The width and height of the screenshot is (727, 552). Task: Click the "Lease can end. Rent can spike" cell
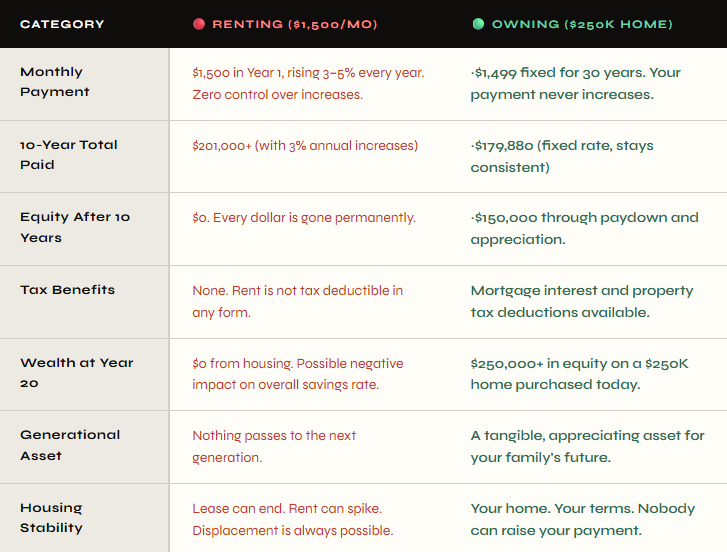point(292,519)
